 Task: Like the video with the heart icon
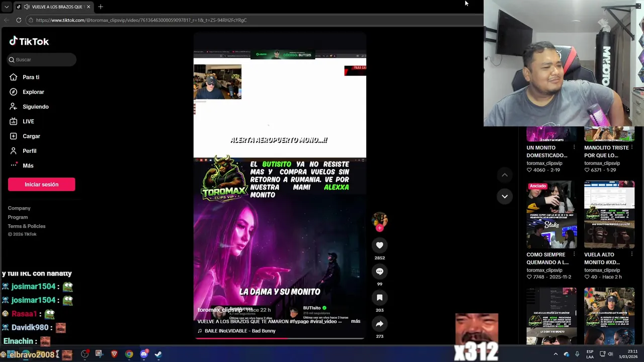[x=379, y=245]
